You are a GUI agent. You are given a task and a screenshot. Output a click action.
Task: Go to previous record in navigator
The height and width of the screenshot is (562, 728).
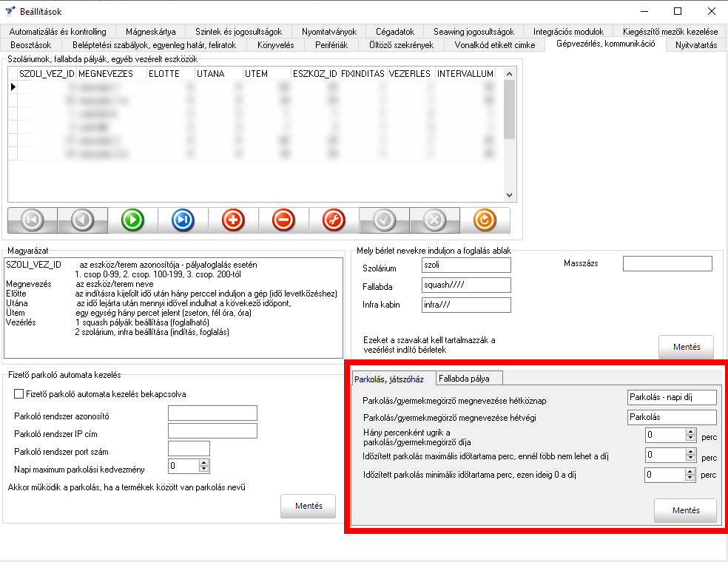pos(83,220)
